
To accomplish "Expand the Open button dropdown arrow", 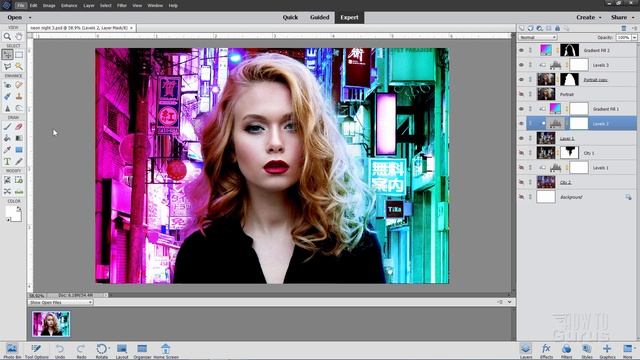I will [x=30, y=18].
